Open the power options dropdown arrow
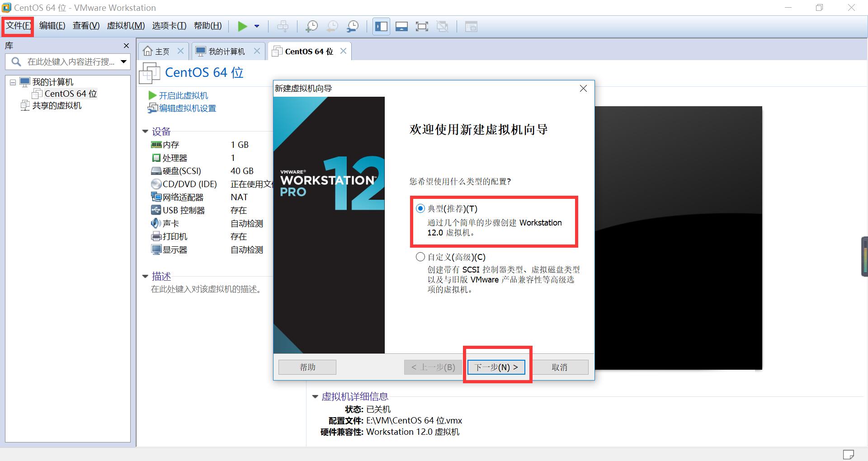This screenshot has width=868, height=461. coord(257,27)
